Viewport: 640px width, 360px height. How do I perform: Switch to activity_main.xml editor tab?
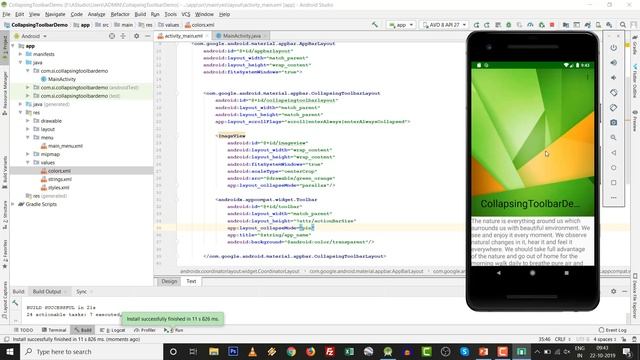183,36
